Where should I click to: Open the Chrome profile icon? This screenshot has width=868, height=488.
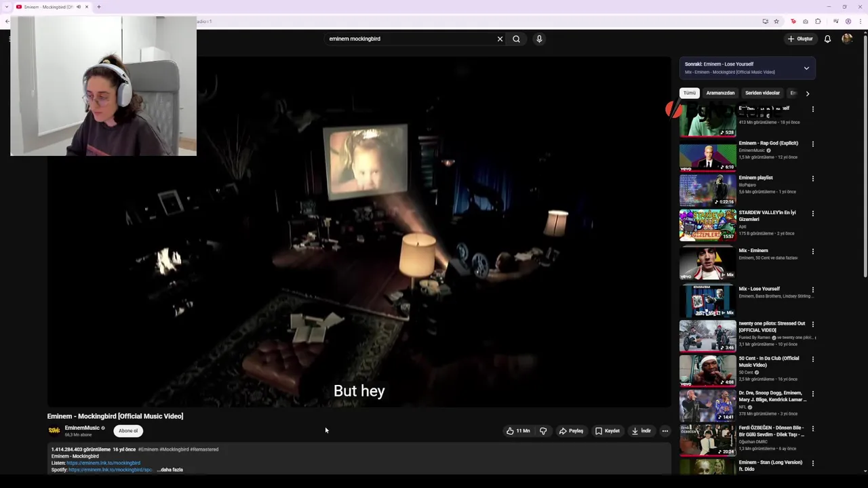[848, 21]
